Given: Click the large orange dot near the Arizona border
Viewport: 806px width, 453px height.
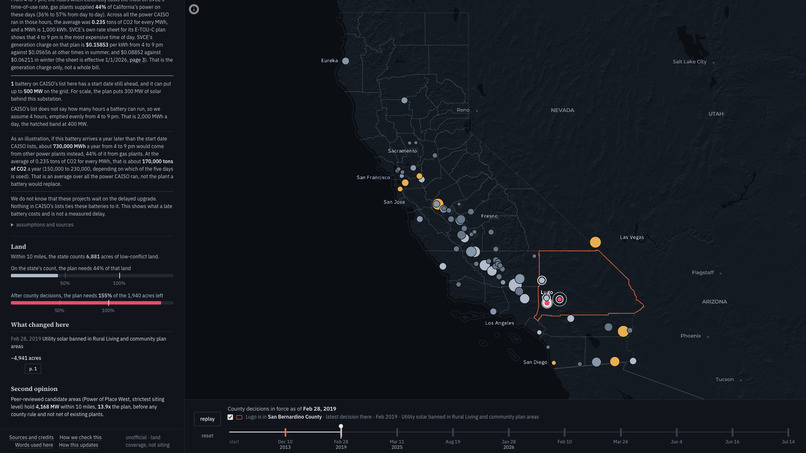Looking at the screenshot, I should click(623, 331).
